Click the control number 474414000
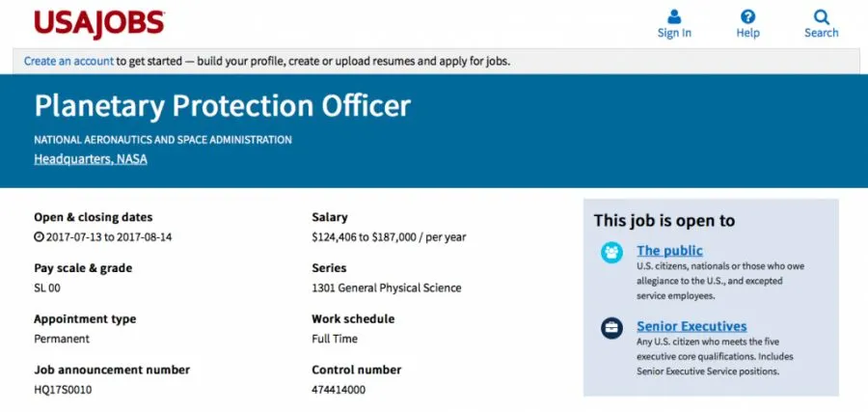The height and width of the screenshot is (412, 868). tap(339, 390)
